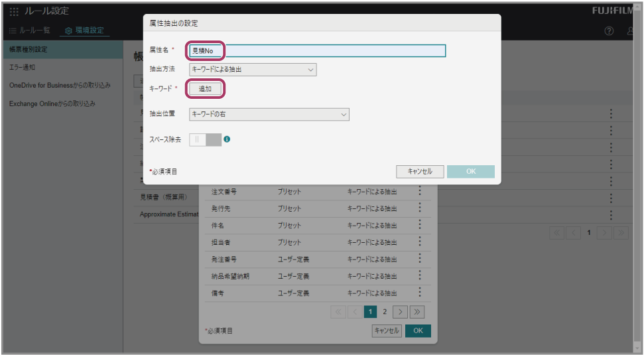Click the 備考 attribute name
The height and width of the screenshot is (355, 644).
[x=218, y=293]
